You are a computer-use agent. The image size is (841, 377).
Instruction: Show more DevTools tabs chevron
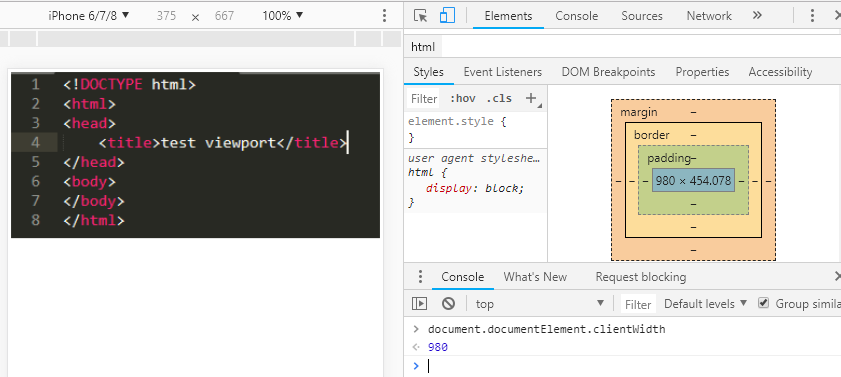coord(757,16)
